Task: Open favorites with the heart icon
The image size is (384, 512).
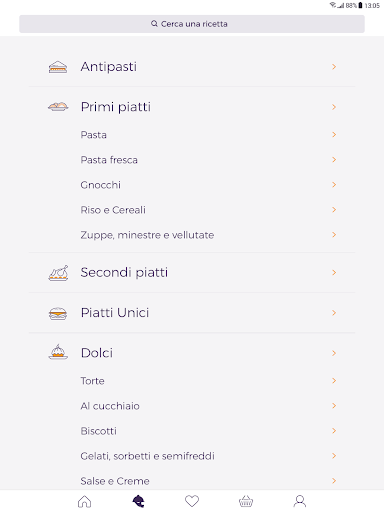Action: click(x=192, y=501)
